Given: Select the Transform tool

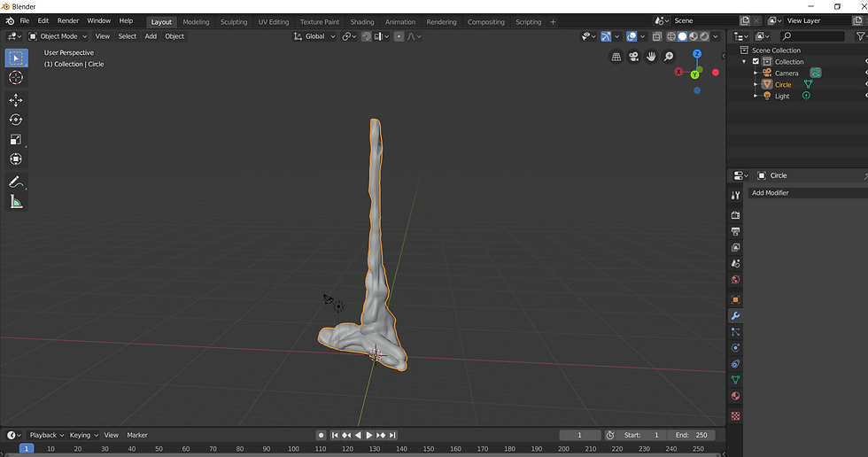Looking at the screenshot, I should (x=16, y=159).
